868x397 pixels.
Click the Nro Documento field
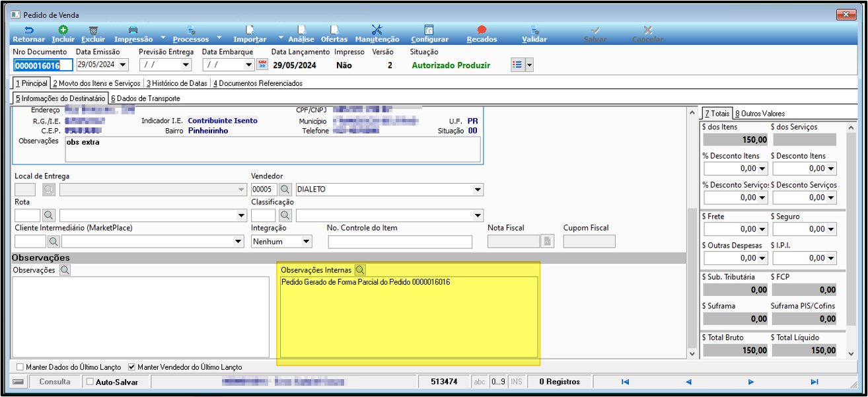(x=43, y=65)
